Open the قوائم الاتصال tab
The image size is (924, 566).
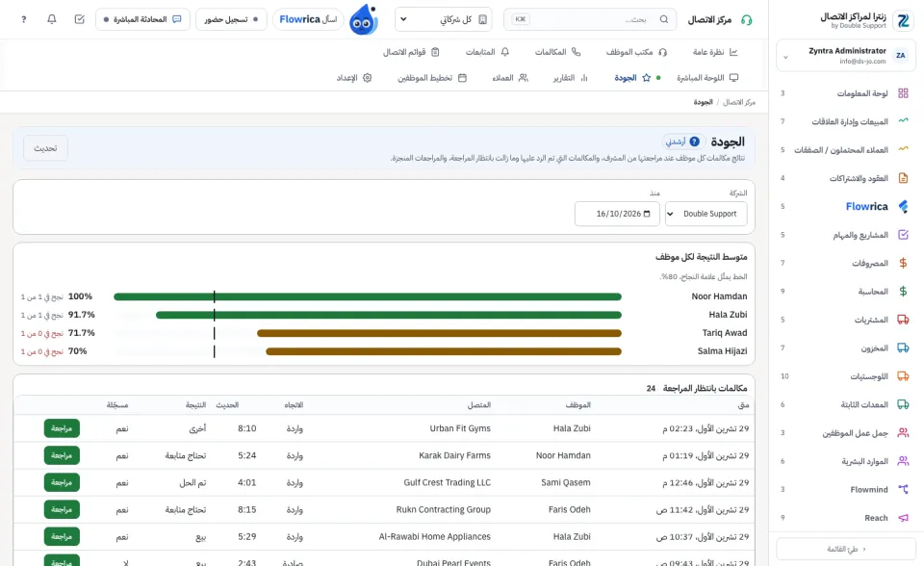pyautogui.click(x=411, y=52)
